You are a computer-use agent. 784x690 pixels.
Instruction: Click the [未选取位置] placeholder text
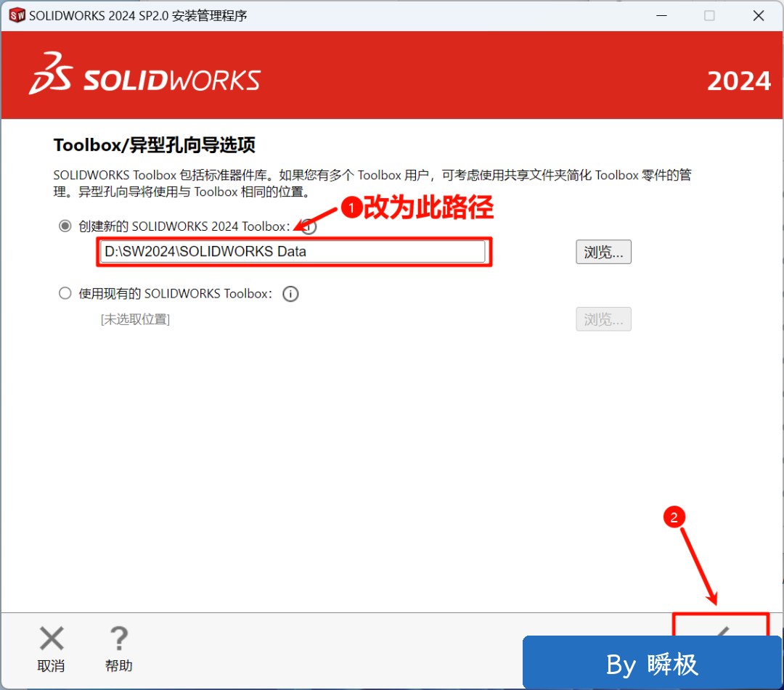click(x=135, y=319)
